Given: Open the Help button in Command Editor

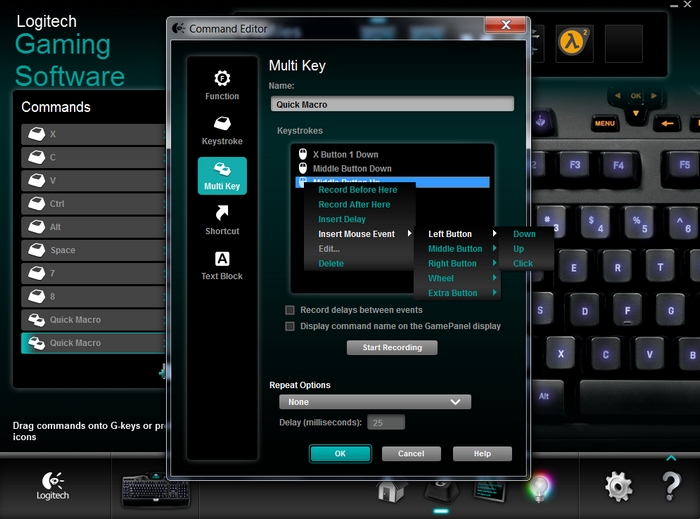Looking at the screenshot, I should pos(482,453).
